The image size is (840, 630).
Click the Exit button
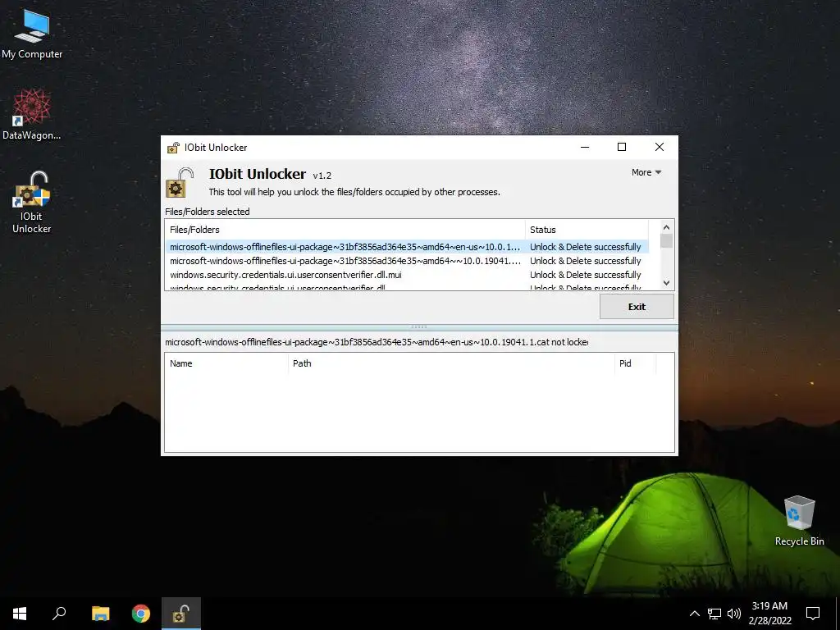637,307
